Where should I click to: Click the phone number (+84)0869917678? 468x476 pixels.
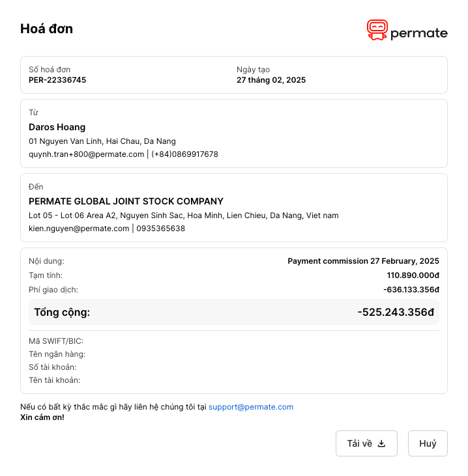click(184, 154)
